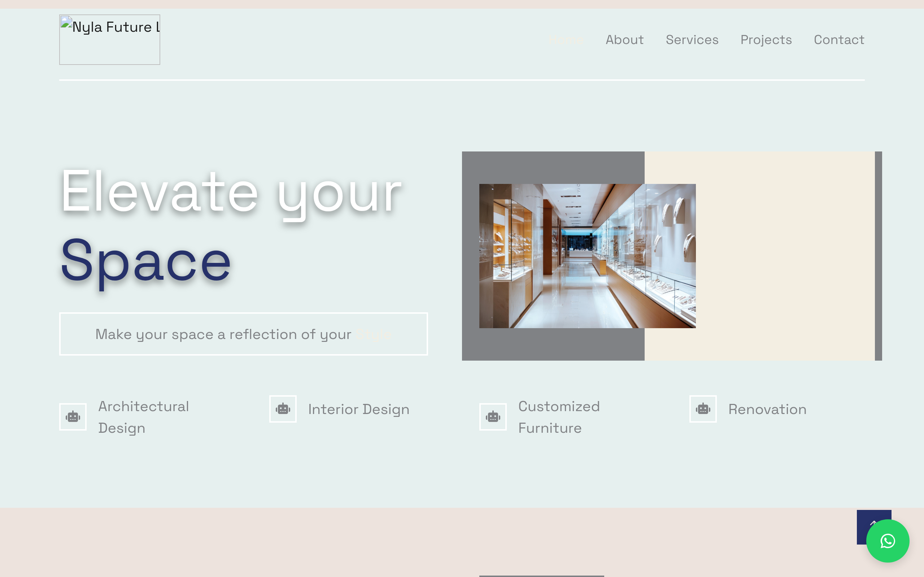Click the jewelry store interior photo

587,256
